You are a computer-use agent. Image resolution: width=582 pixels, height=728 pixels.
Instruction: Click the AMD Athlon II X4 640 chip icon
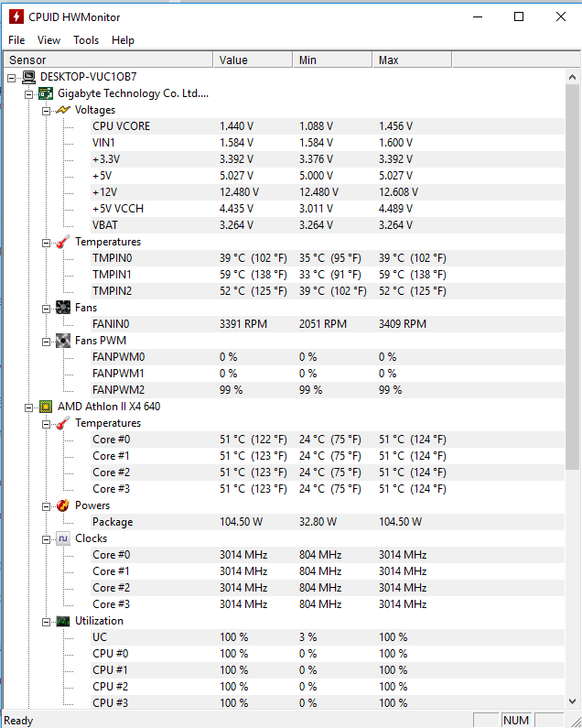pyautogui.click(x=46, y=406)
